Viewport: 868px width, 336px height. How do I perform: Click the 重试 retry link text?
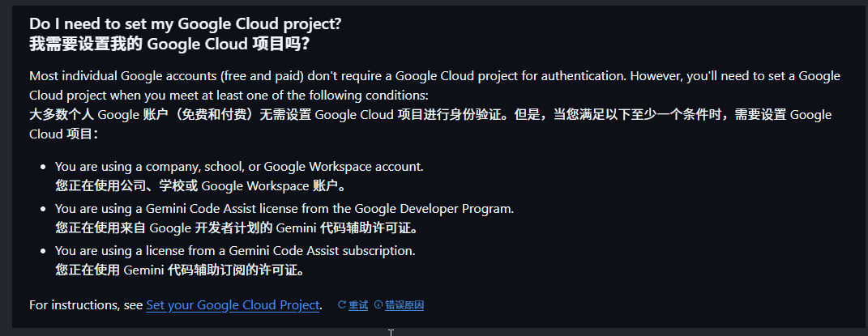pyautogui.click(x=358, y=305)
